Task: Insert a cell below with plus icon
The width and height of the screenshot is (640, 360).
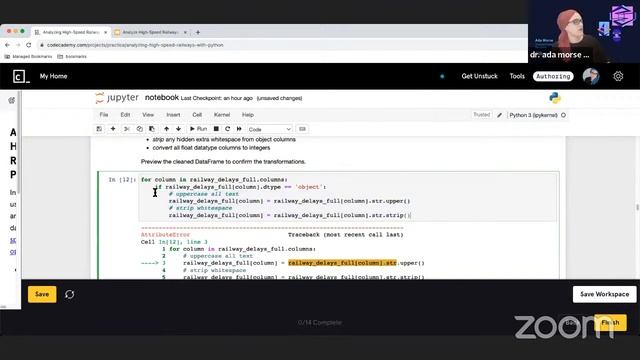Action: point(113,129)
